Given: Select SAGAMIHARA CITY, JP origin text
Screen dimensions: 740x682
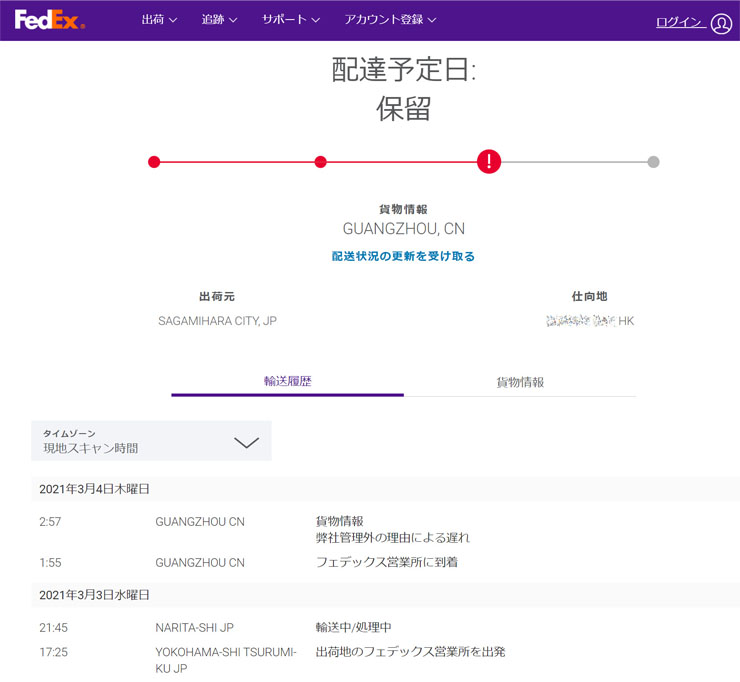Looking at the screenshot, I should (x=218, y=321).
